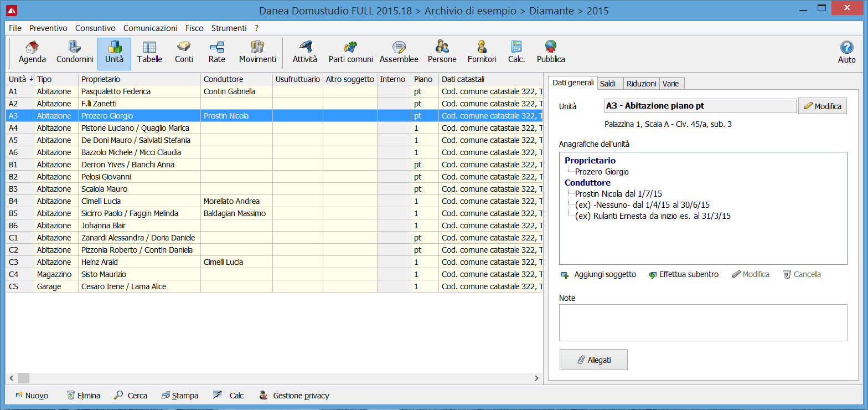Click the horizontal scrollbar right arrow
The width and height of the screenshot is (868, 410).
point(536,378)
